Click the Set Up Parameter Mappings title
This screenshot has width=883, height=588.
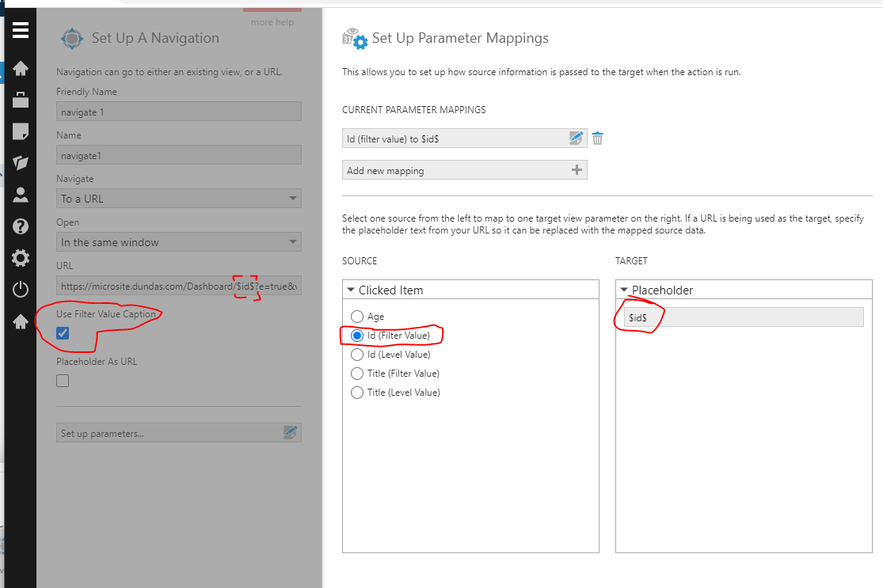(460, 38)
